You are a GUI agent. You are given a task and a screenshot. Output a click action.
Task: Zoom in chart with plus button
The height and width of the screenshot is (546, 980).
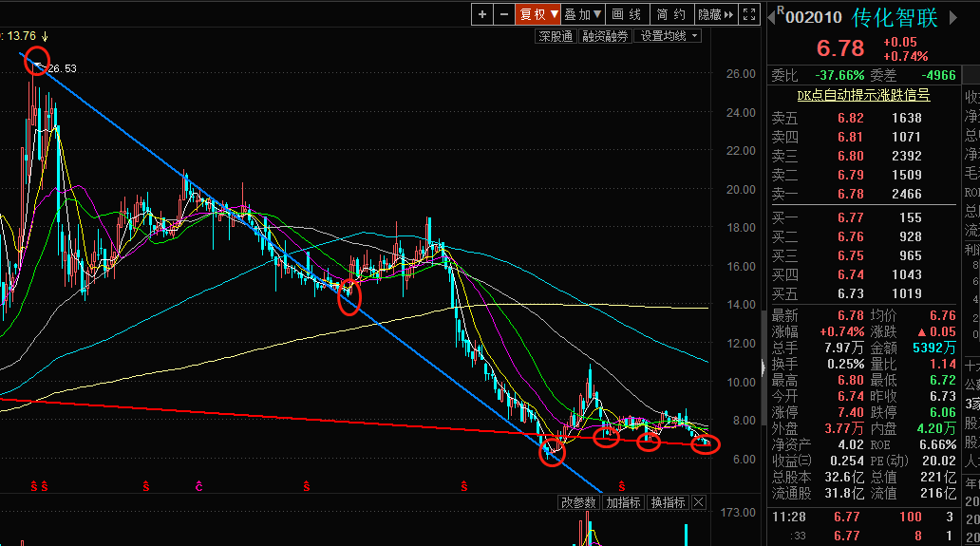coord(482,14)
